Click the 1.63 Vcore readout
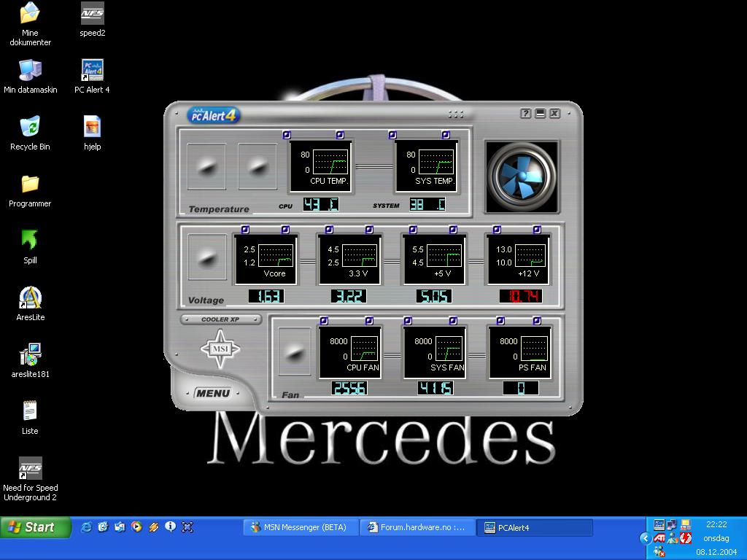 coord(266,296)
